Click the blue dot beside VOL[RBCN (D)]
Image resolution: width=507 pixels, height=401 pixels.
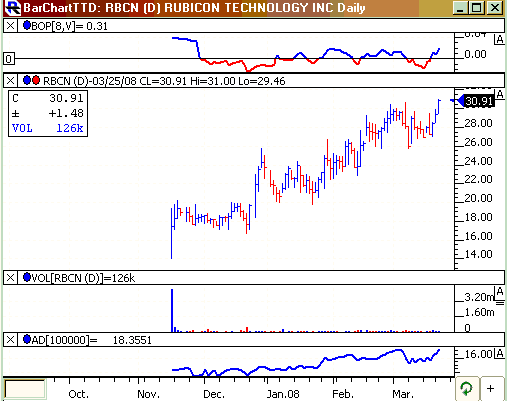coord(27,277)
